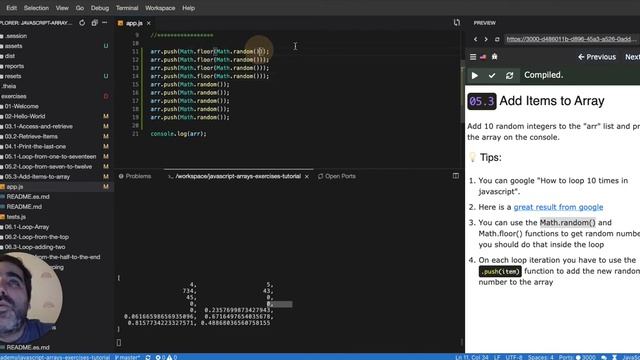Open the exercise list hamburger menu
This screenshot has width=640, height=360.
click(473, 57)
